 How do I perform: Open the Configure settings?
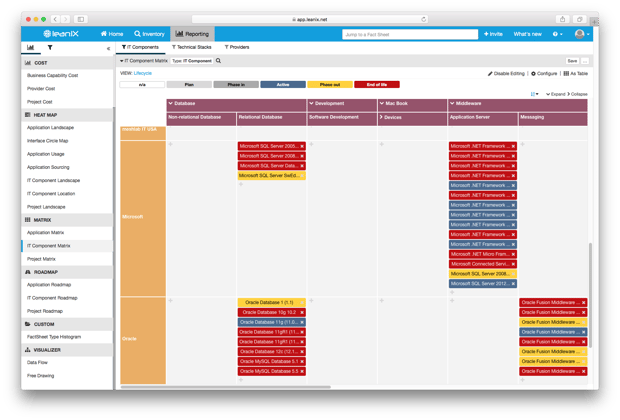pyautogui.click(x=544, y=74)
